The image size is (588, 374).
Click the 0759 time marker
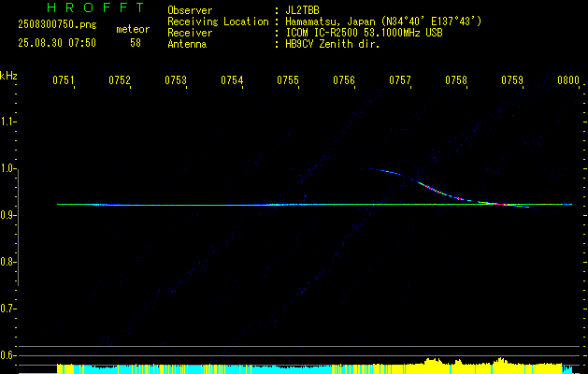point(512,80)
